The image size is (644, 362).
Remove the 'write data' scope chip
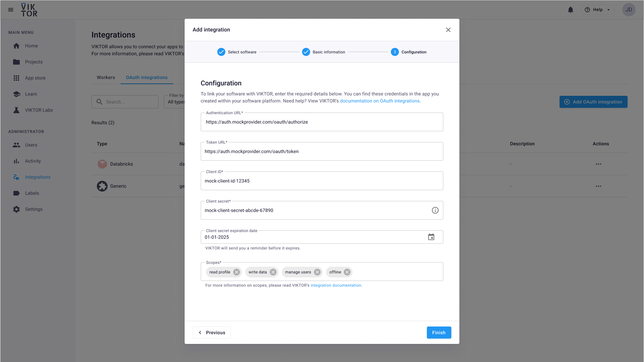273,272
